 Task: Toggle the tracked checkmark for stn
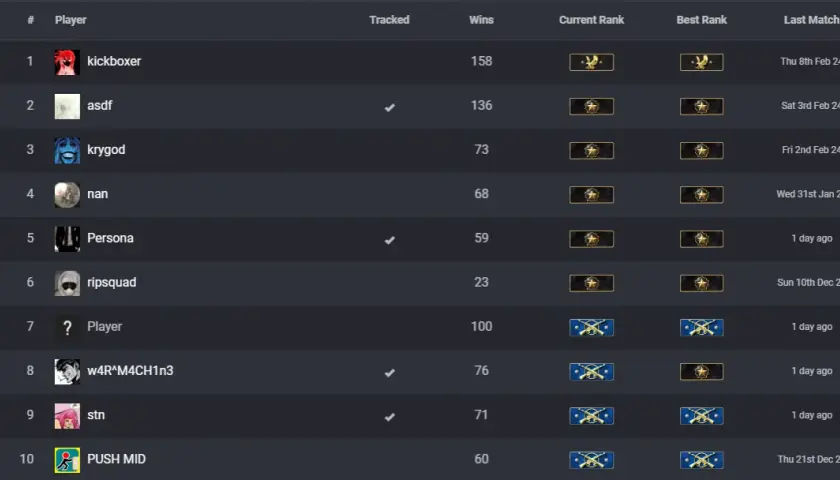[x=389, y=416]
